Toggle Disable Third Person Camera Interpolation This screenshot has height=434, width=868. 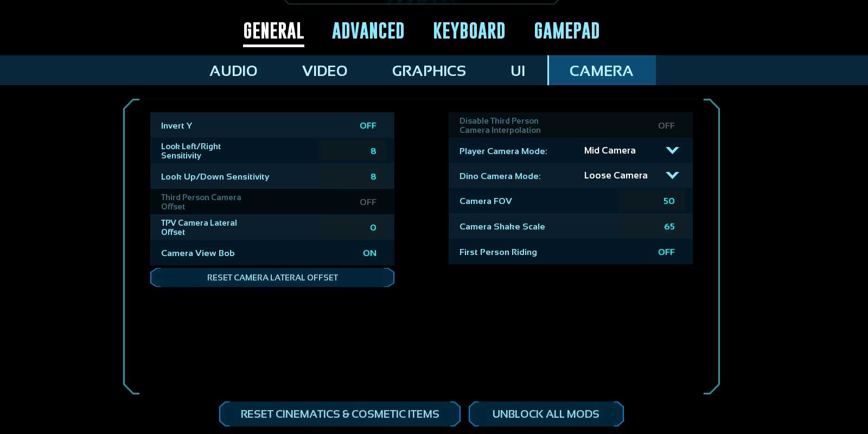tap(666, 125)
